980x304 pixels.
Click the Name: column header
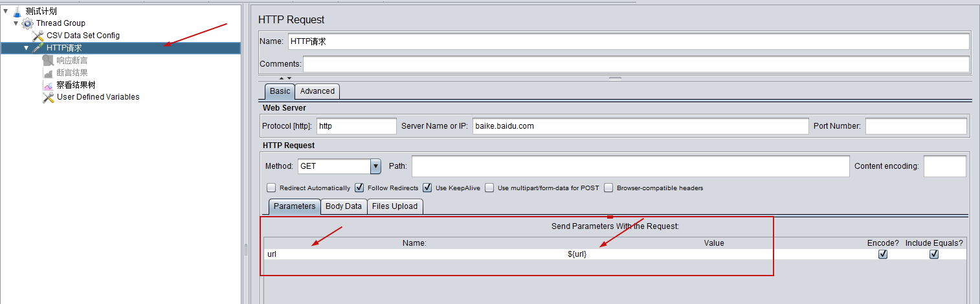tap(414, 243)
